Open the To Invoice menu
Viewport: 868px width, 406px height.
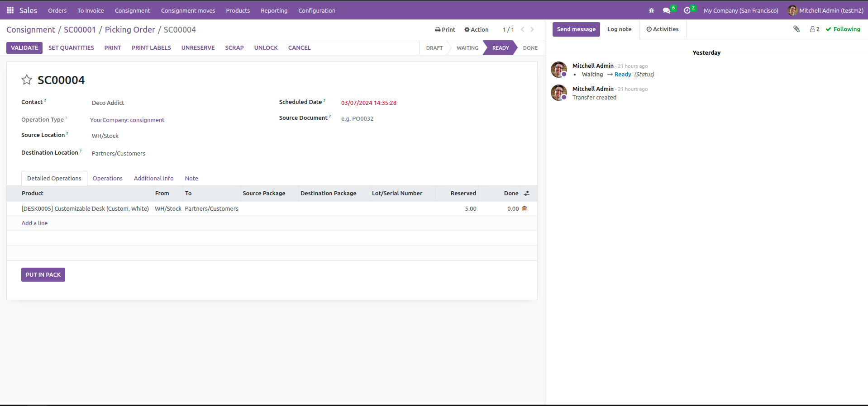[91, 10]
